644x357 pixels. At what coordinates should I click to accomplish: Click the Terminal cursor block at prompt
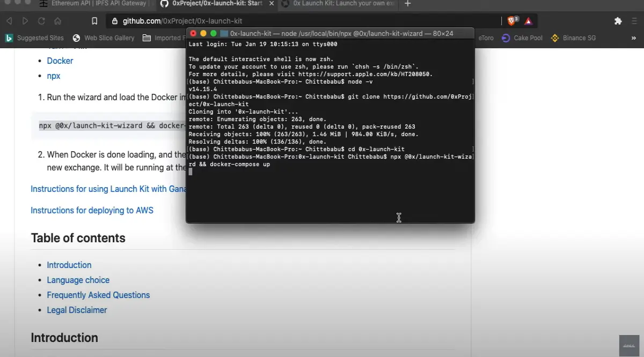click(x=191, y=172)
